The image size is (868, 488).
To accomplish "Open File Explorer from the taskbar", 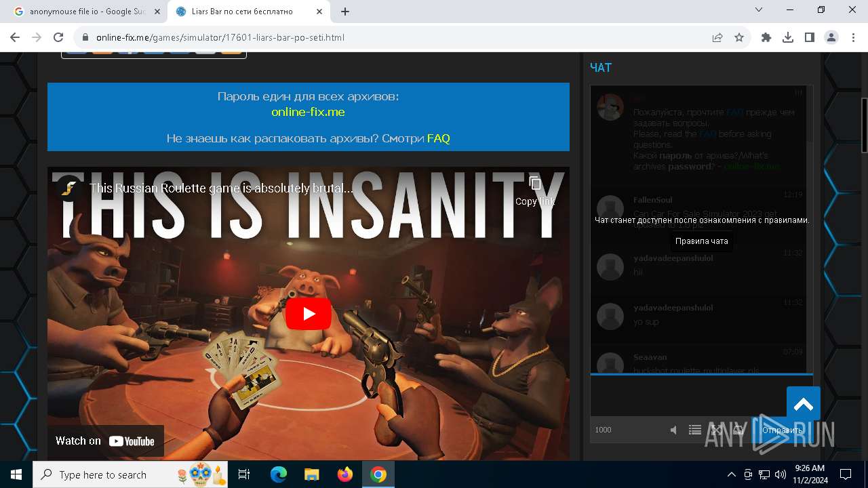I will tap(312, 474).
